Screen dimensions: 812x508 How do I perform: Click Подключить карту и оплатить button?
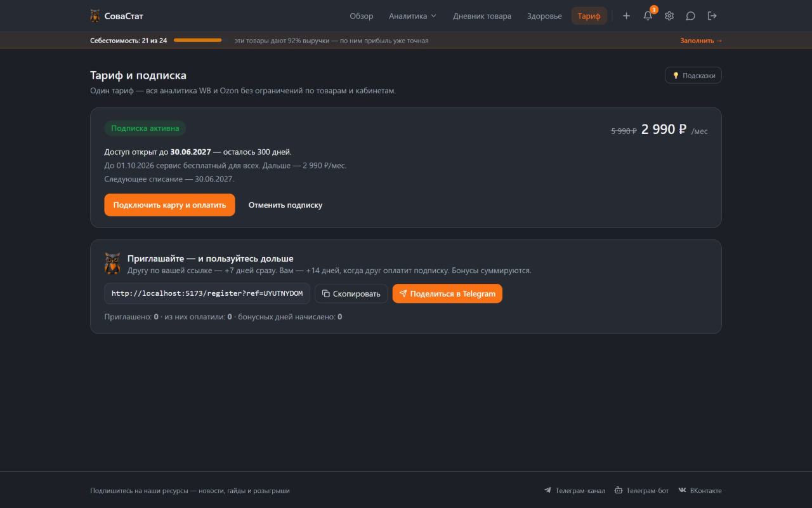click(169, 205)
